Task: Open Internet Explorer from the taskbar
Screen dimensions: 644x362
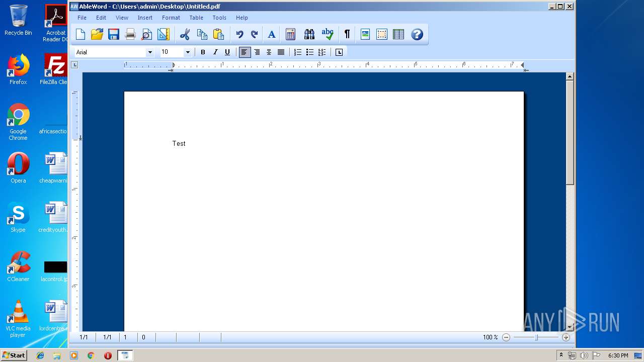Action: (x=40, y=355)
